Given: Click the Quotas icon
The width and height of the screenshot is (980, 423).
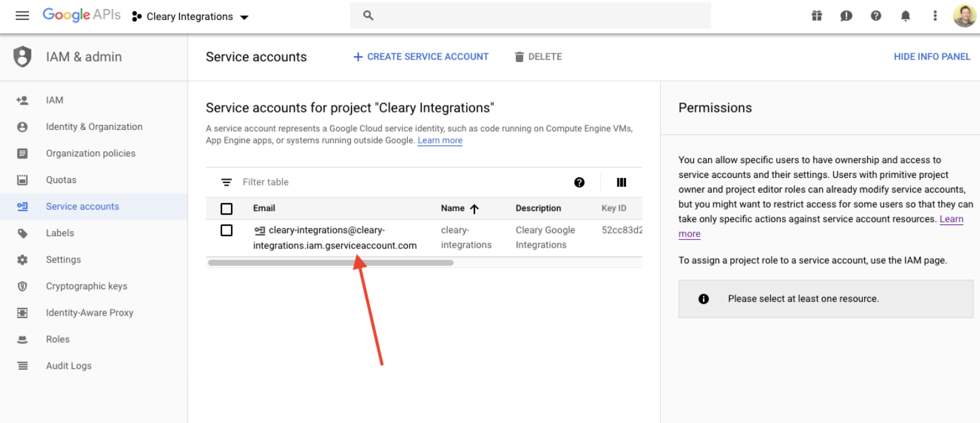Looking at the screenshot, I should pos(23,180).
